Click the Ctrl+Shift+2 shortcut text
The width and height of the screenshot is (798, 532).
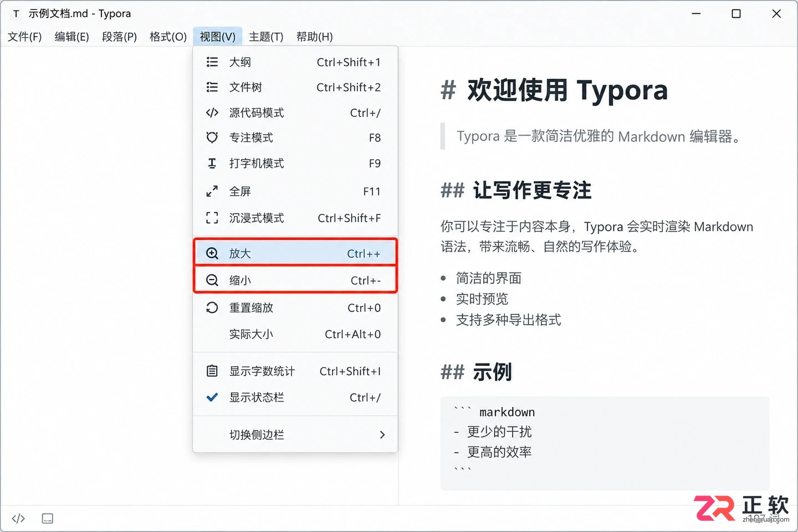click(x=349, y=88)
